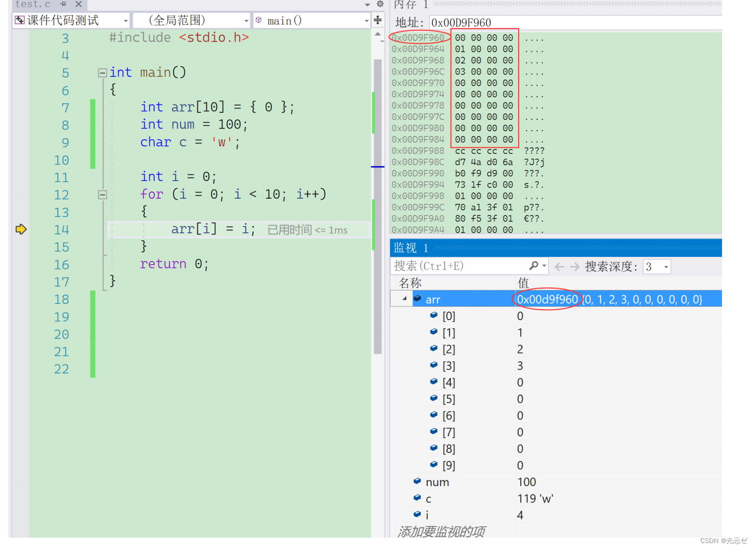Select the i variable row
The width and height of the screenshot is (756, 549).
[x=556, y=515]
